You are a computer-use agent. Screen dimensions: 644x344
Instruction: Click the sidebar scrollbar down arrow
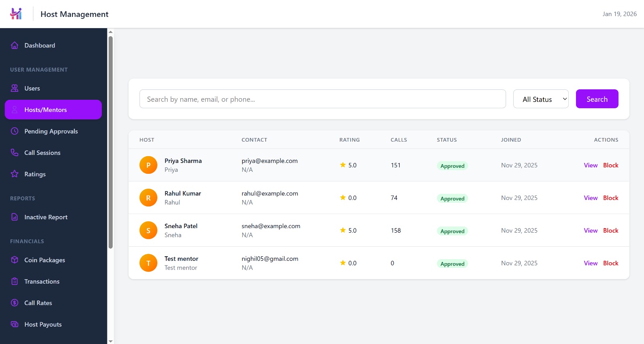pyautogui.click(x=111, y=341)
